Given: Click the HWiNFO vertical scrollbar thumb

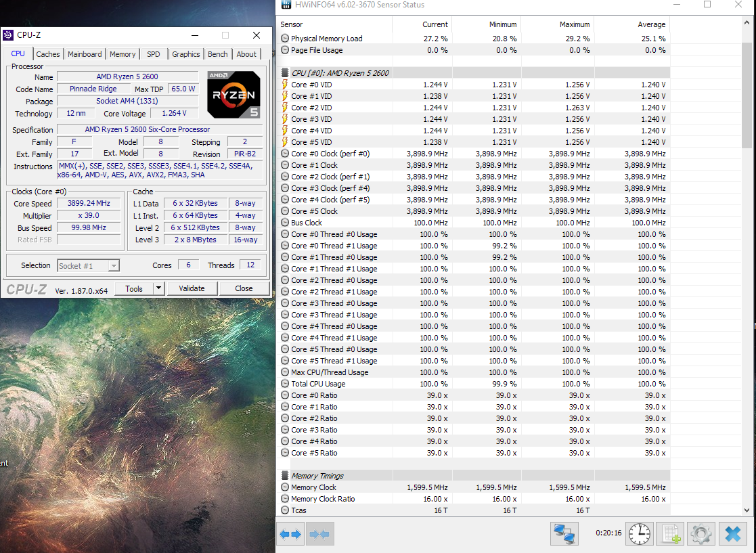Looking at the screenshot, I should coord(747,95).
